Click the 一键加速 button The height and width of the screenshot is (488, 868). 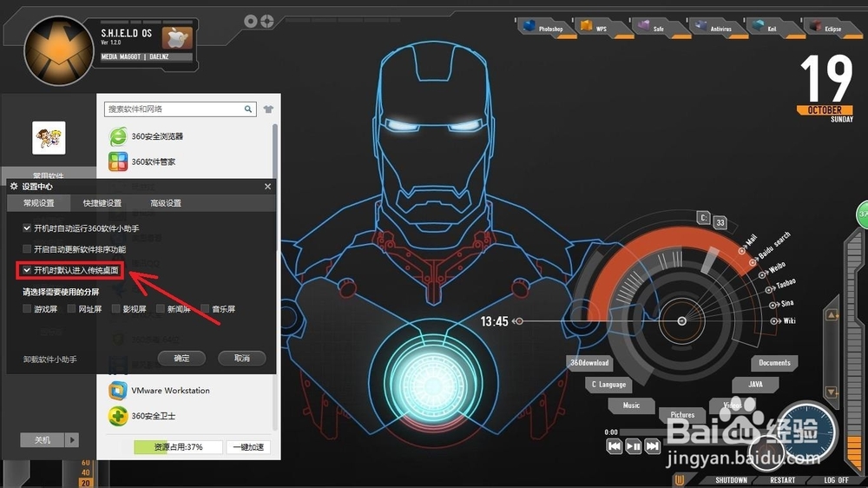248,447
